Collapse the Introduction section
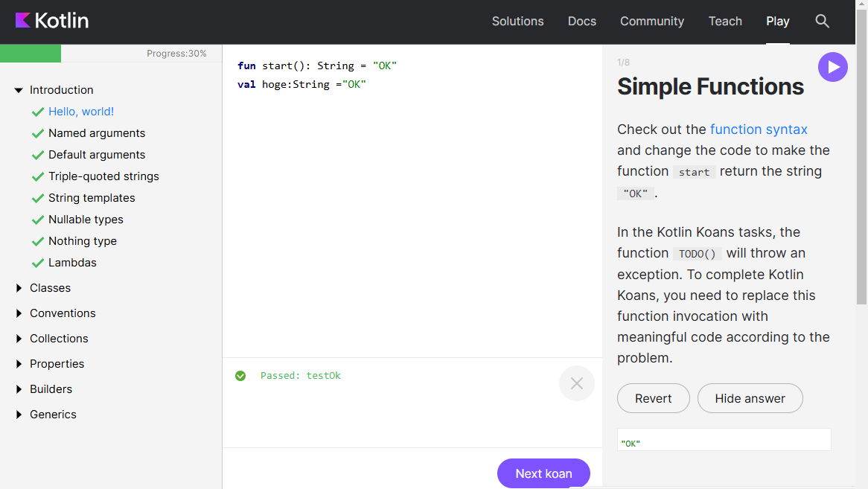The width and height of the screenshot is (868, 489). [x=19, y=90]
